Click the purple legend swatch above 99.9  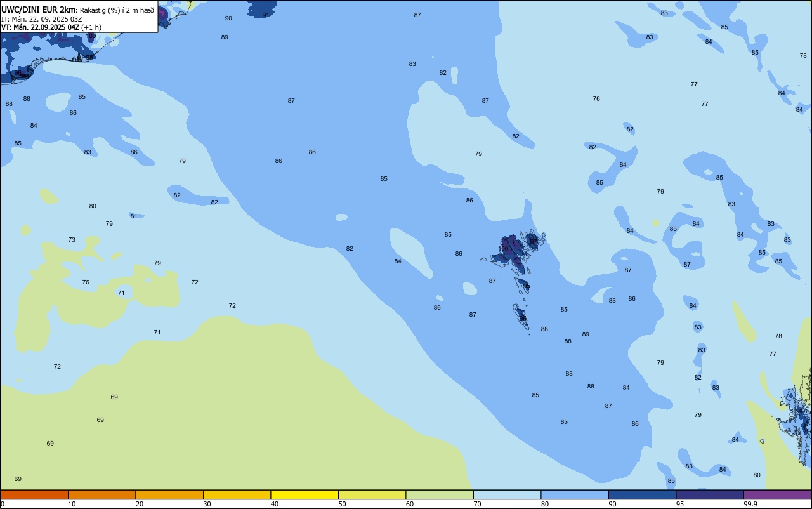pyautogui.click(x=778, y=494)
